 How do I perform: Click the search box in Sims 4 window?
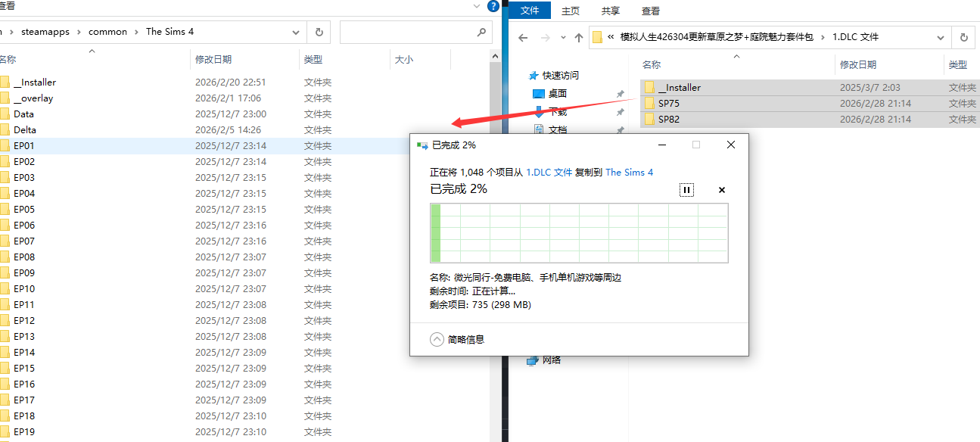click(415, 32)
